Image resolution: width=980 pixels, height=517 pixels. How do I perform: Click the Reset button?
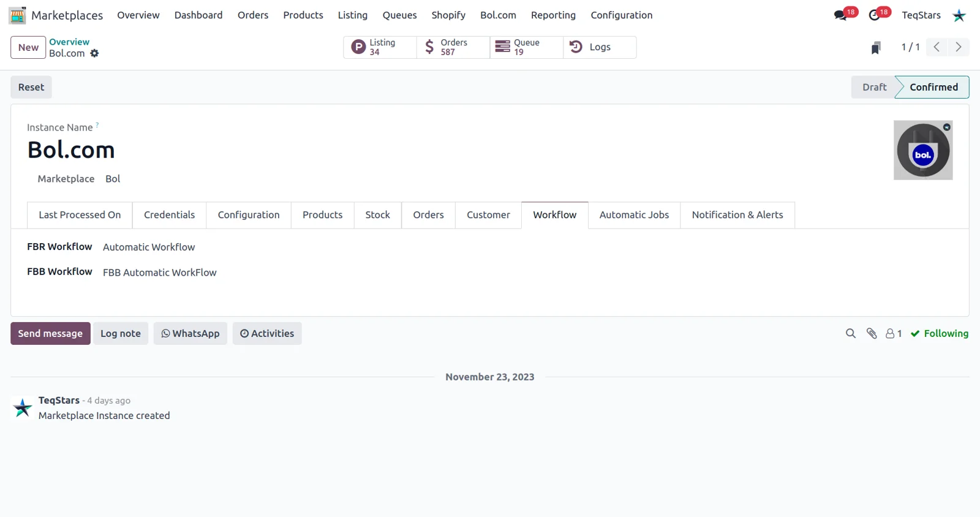[31, 87]
